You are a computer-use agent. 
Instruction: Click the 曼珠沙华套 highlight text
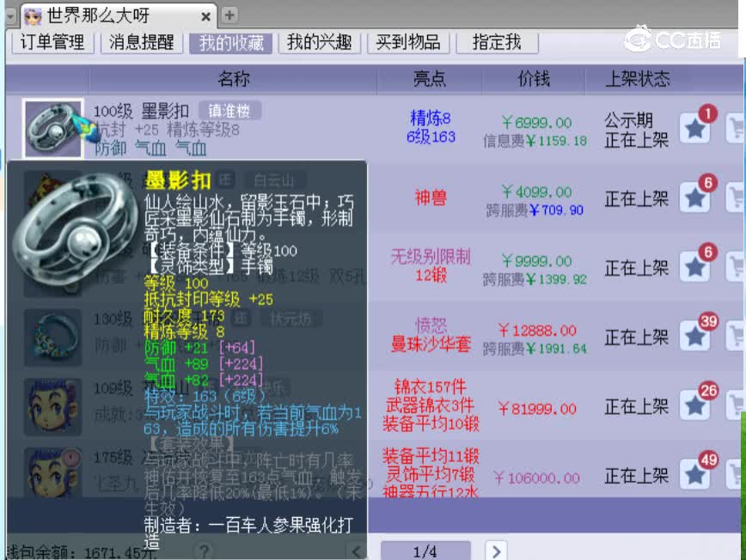(431, 344)
